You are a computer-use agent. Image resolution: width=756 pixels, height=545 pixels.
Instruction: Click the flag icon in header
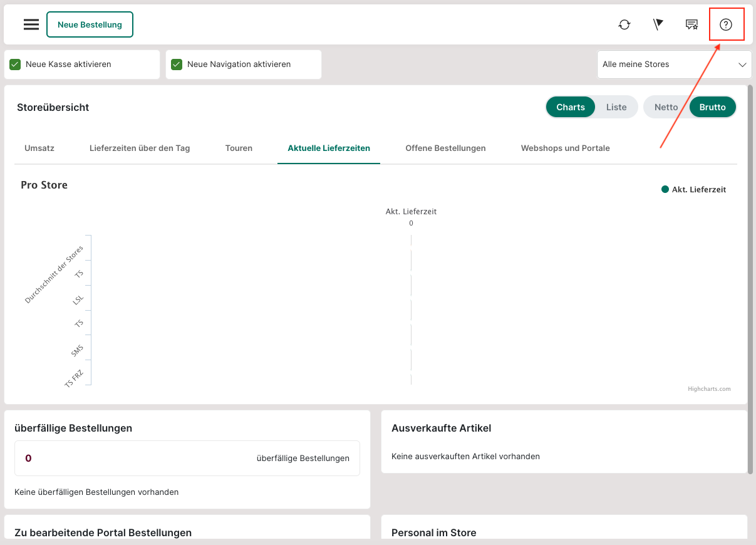tap(658, 24)
